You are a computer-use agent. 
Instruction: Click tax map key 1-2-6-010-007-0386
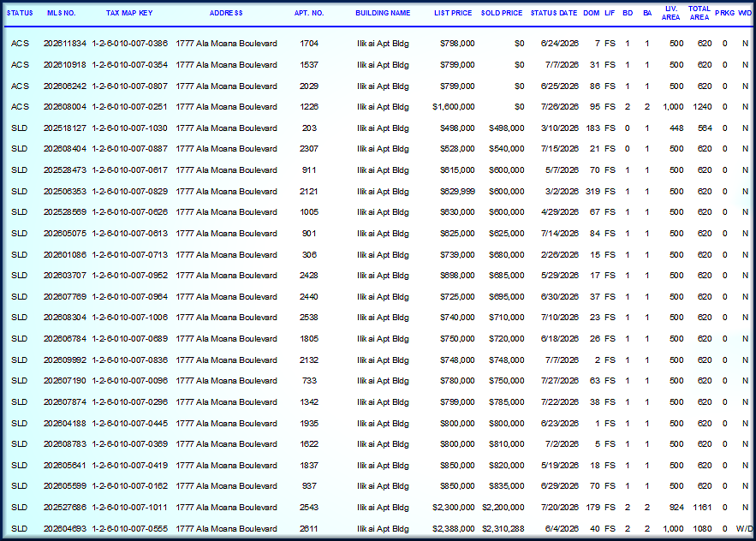point(129,44)
